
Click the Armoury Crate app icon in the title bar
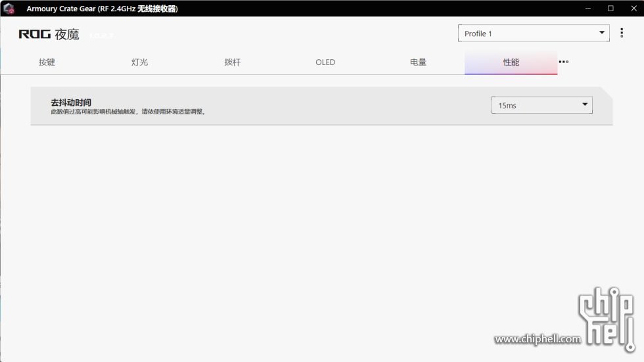[9, 8]
